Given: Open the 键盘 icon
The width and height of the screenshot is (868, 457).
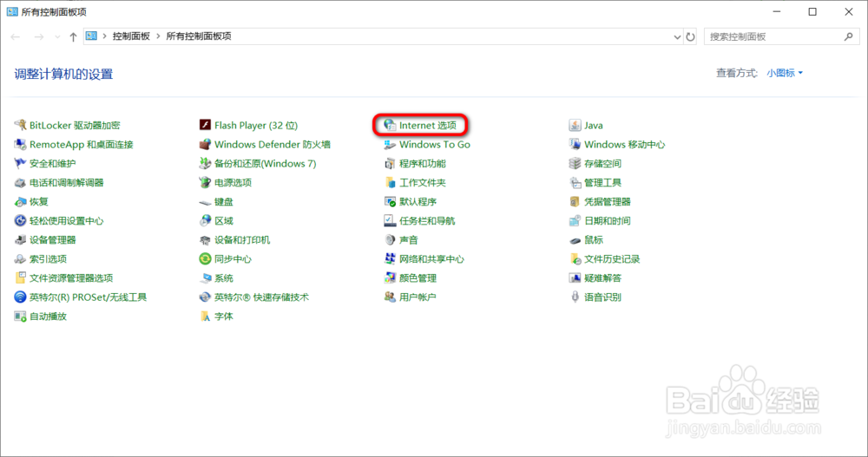Looking at the screenshot, I should 206,202.
